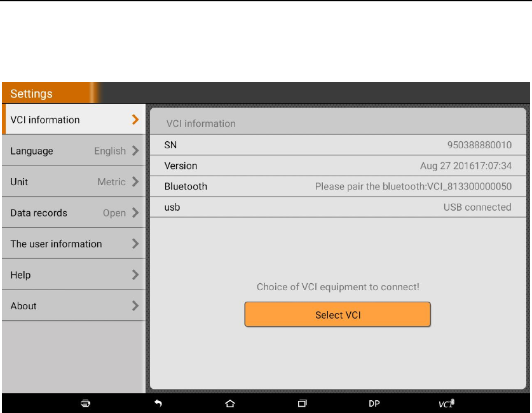Click the Select VCI button
Image resolution: width=532 pixels, height=413 pixels.
(338, 314)
